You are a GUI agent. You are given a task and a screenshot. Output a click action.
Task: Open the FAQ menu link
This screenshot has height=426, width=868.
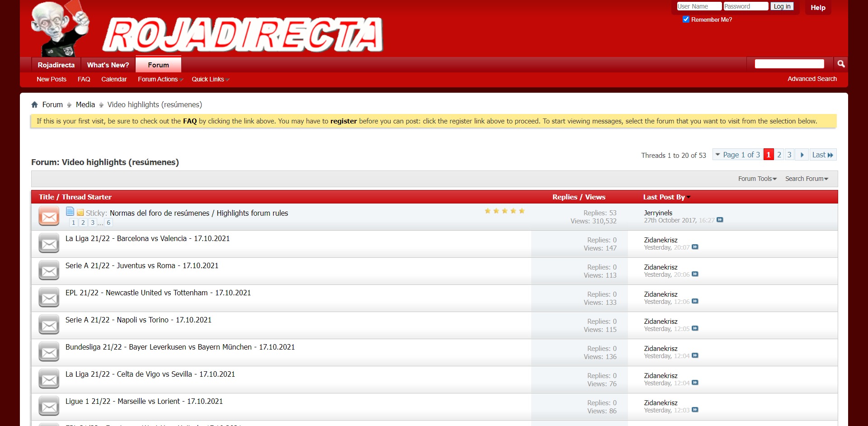pyautogui.click(x=84, y=79)
